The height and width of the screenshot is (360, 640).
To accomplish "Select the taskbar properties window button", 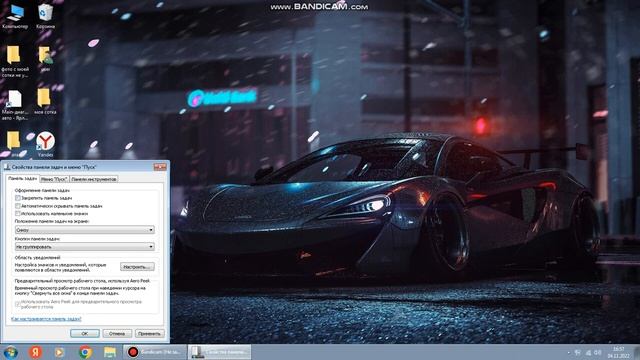I will click(220, 352).
